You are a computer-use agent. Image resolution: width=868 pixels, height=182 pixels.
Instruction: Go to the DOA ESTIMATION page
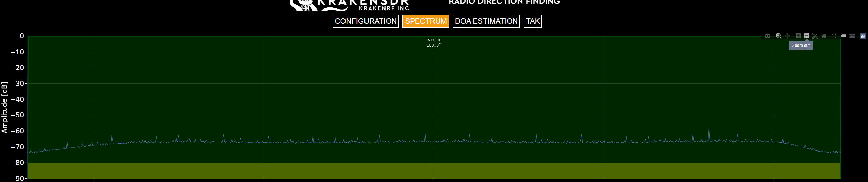click(x=486, y=21)
